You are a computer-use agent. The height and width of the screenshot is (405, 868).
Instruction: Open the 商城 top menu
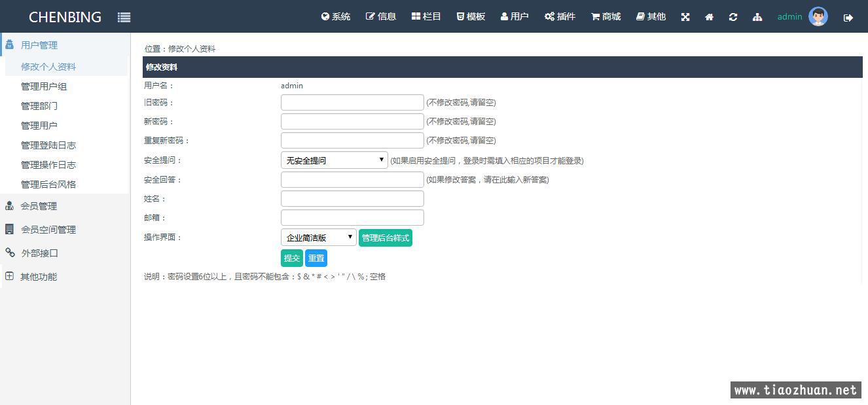606,16
